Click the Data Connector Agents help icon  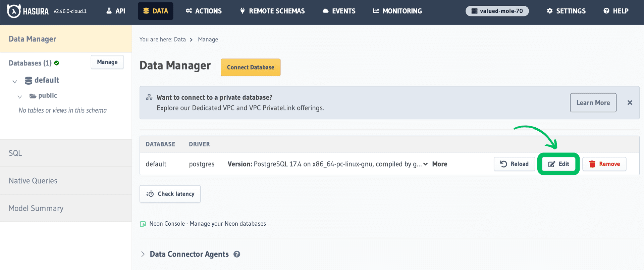pos(237,254)
